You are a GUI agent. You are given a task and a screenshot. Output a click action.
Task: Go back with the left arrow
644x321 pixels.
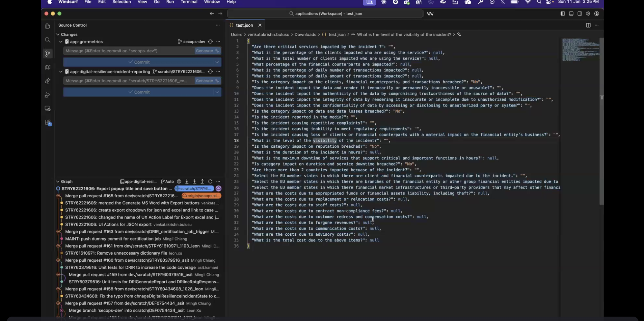tap(212, 13)
